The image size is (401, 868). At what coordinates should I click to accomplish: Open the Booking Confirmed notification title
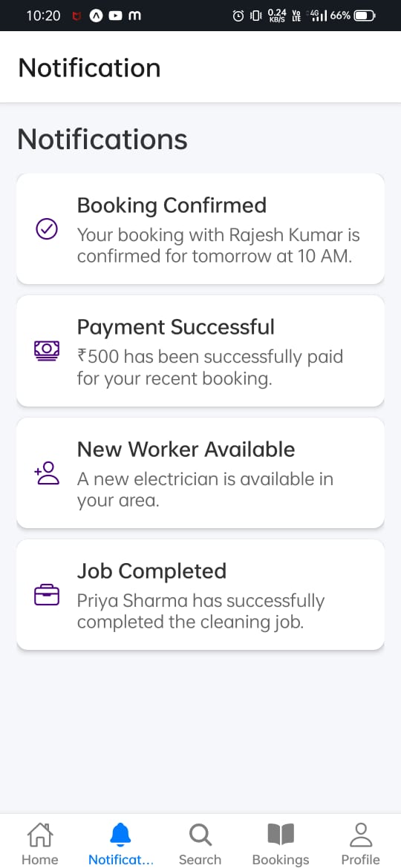click(172, 206)
